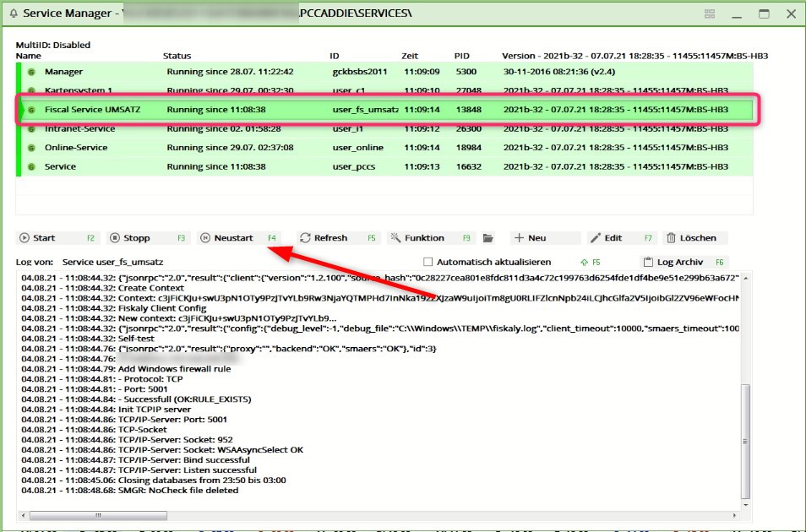Enable the Automatisch aktualisieren checkbox
806x532 pixels.
coord(428,262)
